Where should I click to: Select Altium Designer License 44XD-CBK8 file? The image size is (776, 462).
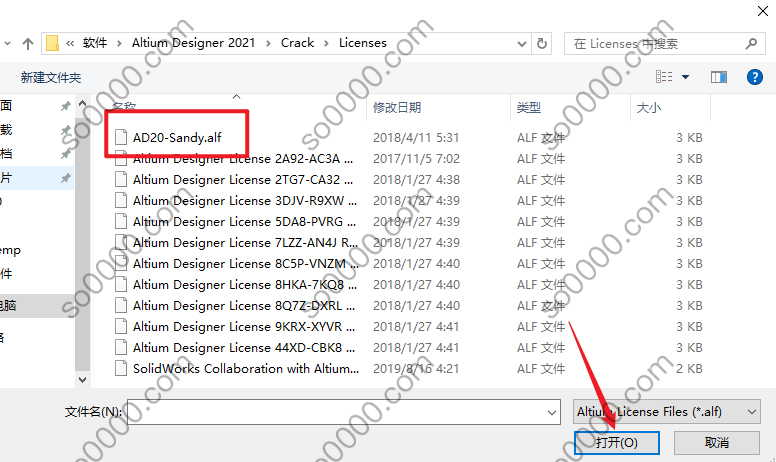point(243,348)
